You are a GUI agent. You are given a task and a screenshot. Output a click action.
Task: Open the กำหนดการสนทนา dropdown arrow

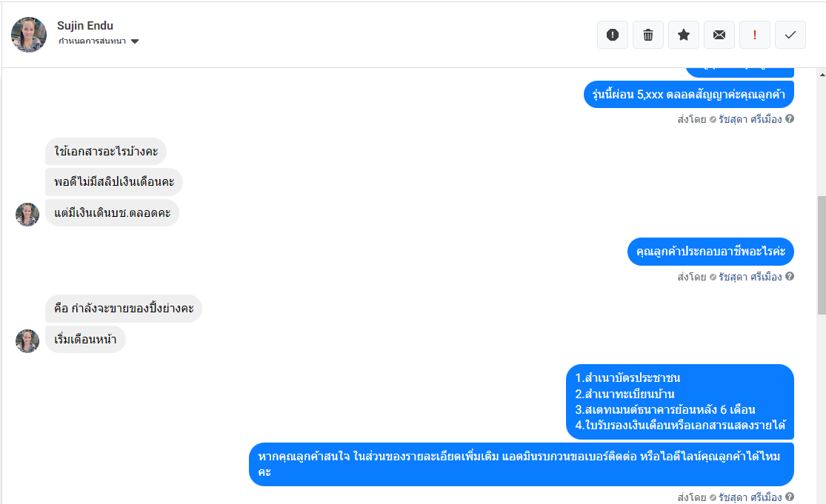click(135, 41)
